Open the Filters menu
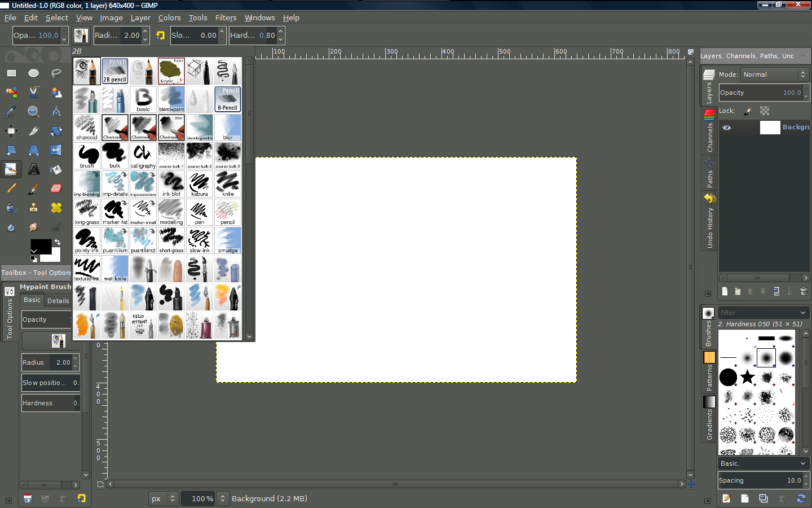Viewport: 812px width, 508px height. 226,18
